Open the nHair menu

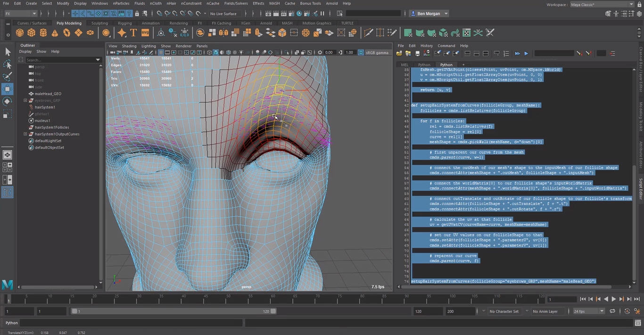tap(171, 3)
